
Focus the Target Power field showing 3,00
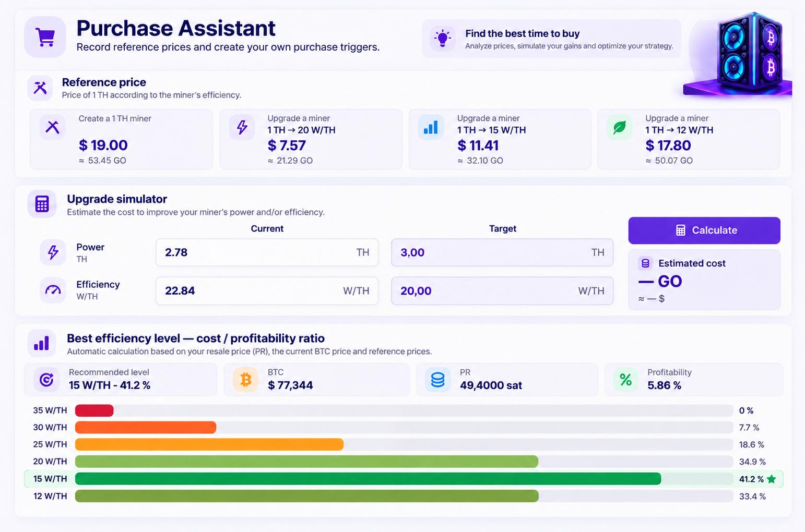point(502,252)
